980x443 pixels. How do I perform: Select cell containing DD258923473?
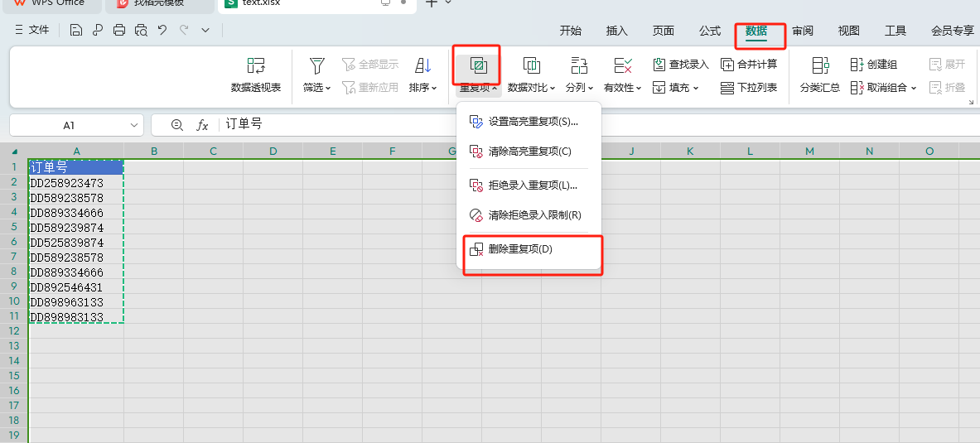pos(76,183)
